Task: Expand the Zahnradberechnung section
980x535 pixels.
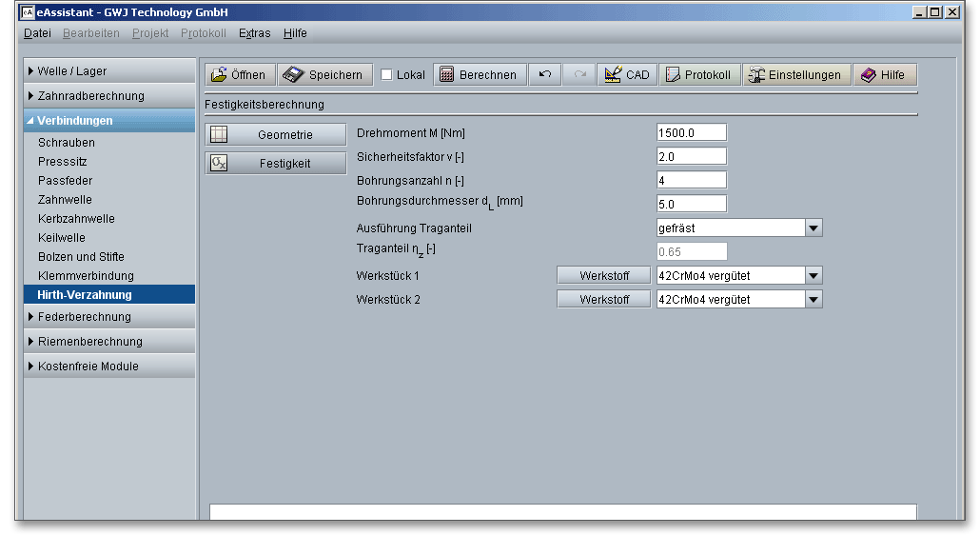Action: pos(90,96)
